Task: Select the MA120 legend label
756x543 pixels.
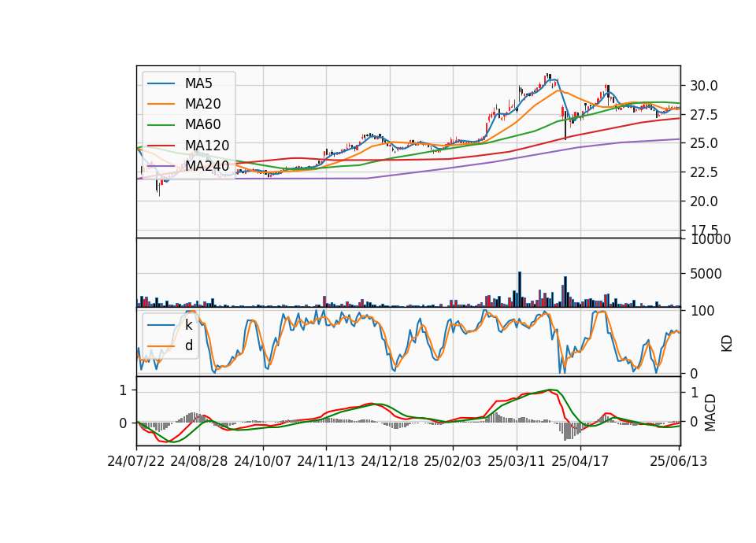Action: click(207, 145)
